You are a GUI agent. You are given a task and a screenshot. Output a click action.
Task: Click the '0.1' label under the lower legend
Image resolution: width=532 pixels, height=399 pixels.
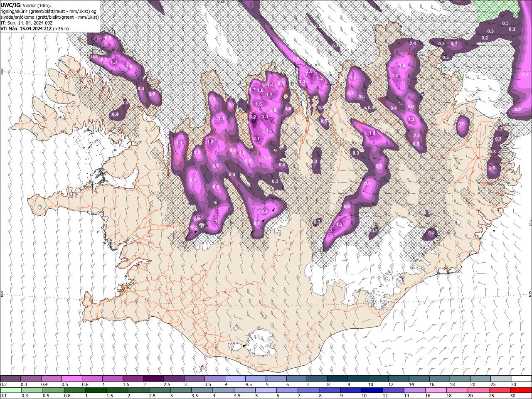coord(3,396)
